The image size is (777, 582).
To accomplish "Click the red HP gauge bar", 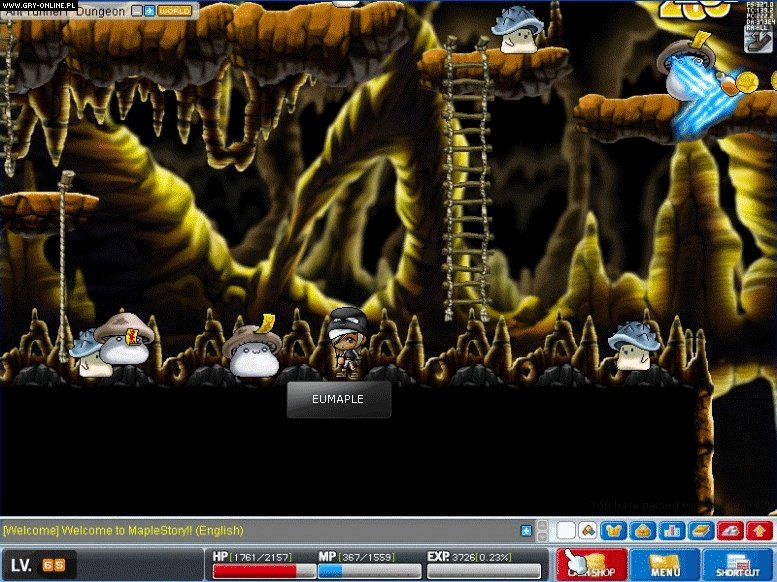I will 268,571.
